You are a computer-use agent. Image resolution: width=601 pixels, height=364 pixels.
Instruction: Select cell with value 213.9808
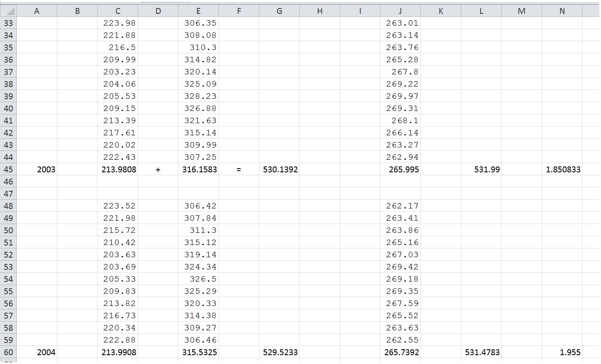pyautogui.click(x=117, y=169)
